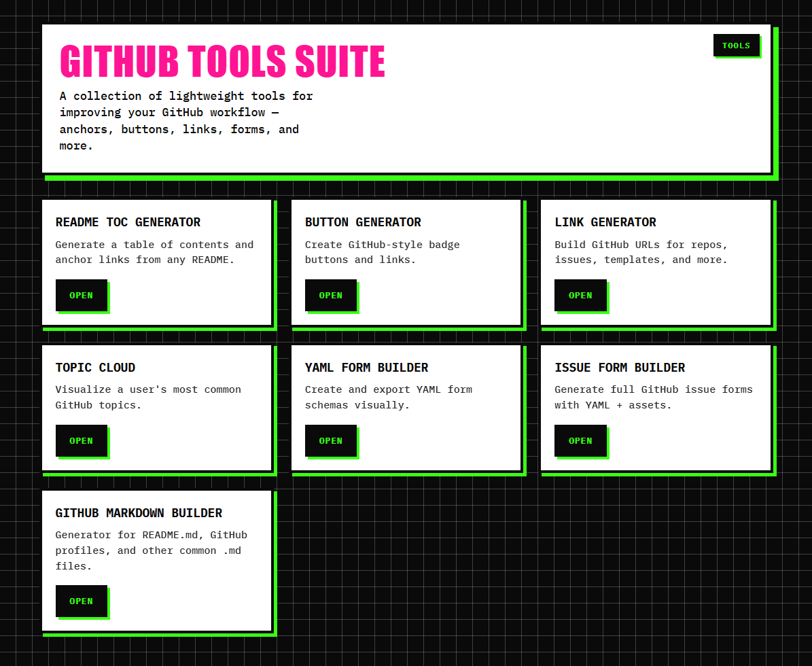
Task: Select the README TOC GENERATOR card title
Action: [128, 222]
